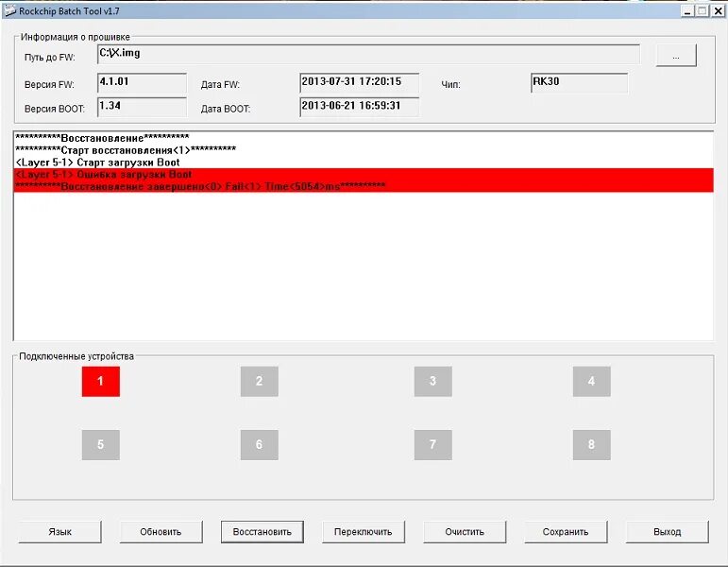Click the FW version field 4.1.01
The width and height of the screenshot is (728, 567).
142,83
